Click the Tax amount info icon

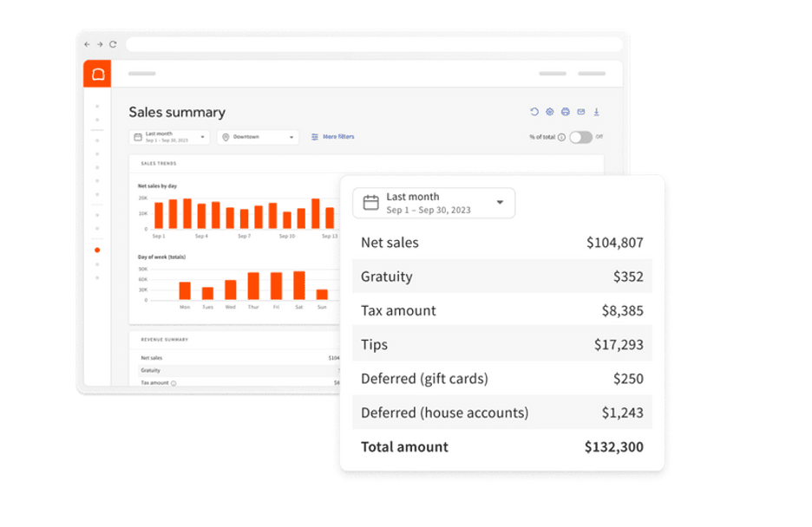point(174,383)
